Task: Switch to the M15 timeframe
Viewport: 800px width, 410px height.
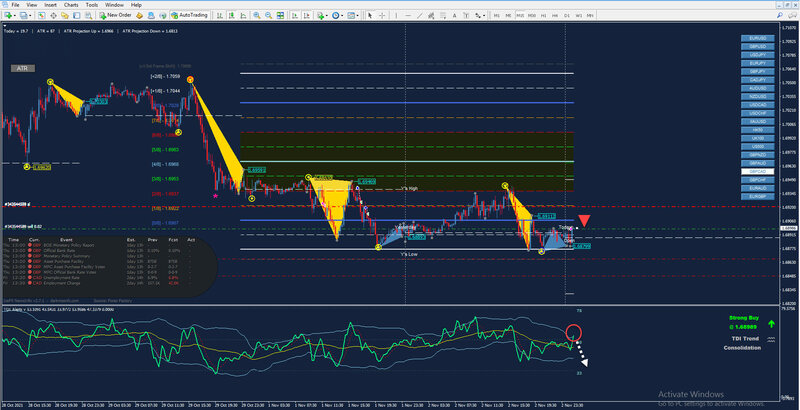Action: (x=520, y=15)
